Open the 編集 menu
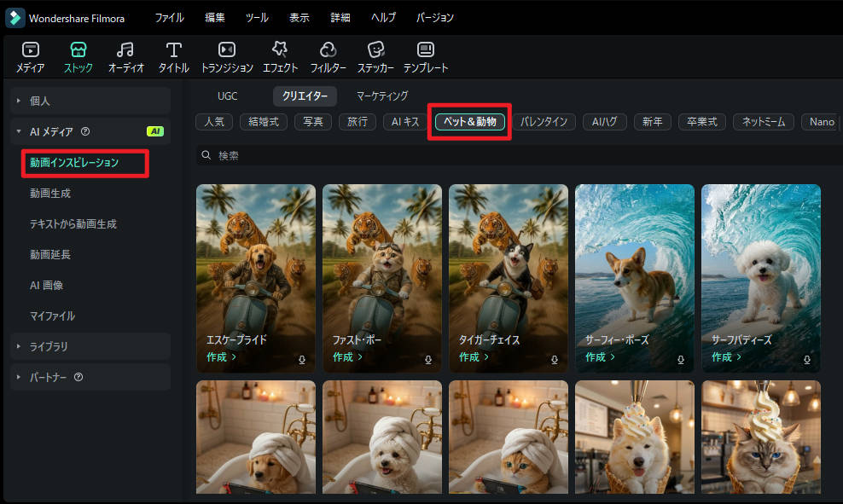The image size is (843, 504). (x=214, y=18)
